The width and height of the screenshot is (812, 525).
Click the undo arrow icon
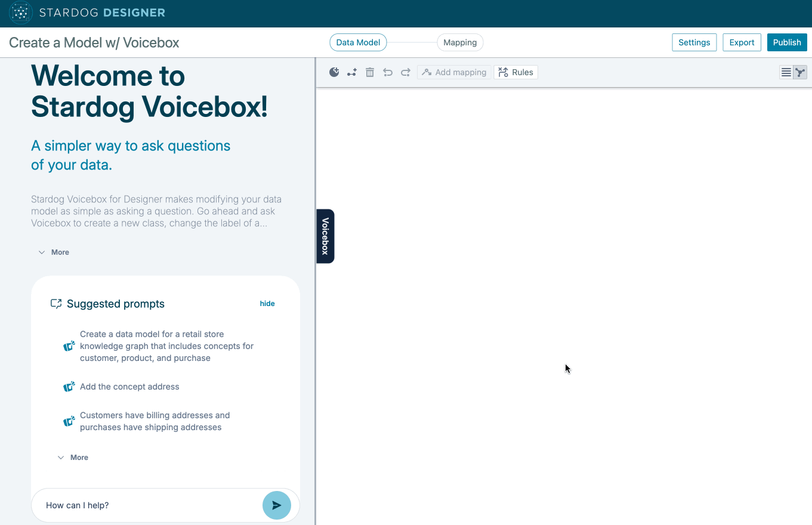[388, 72]
